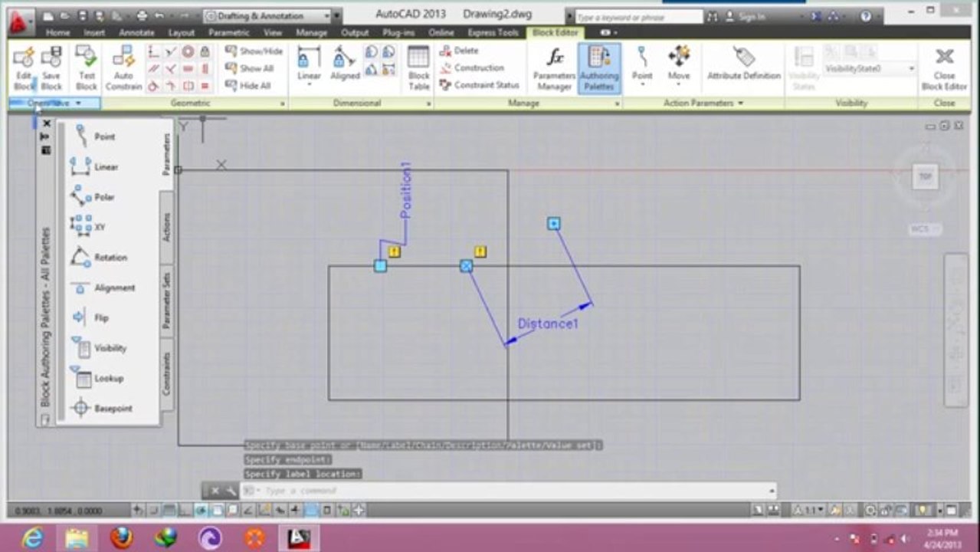Open File Explorer from taskbar

(77, 538)
